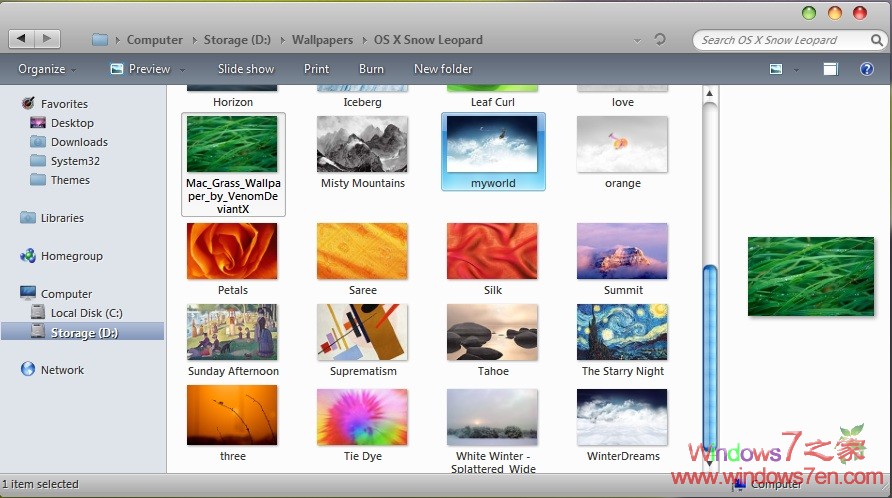The width and height of the screenshot is (892, 498).
Task: Select the Tahoe thumbnail
Action: pos(492,332)
